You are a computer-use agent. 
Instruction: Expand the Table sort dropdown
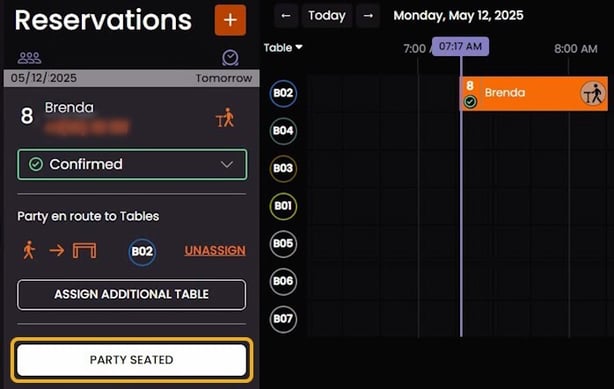tap(283, 48)
